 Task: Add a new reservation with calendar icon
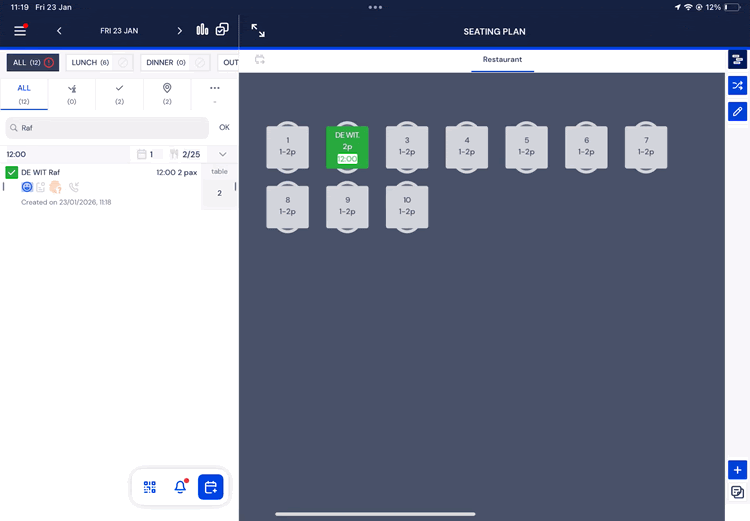click(x=211, y=487)
